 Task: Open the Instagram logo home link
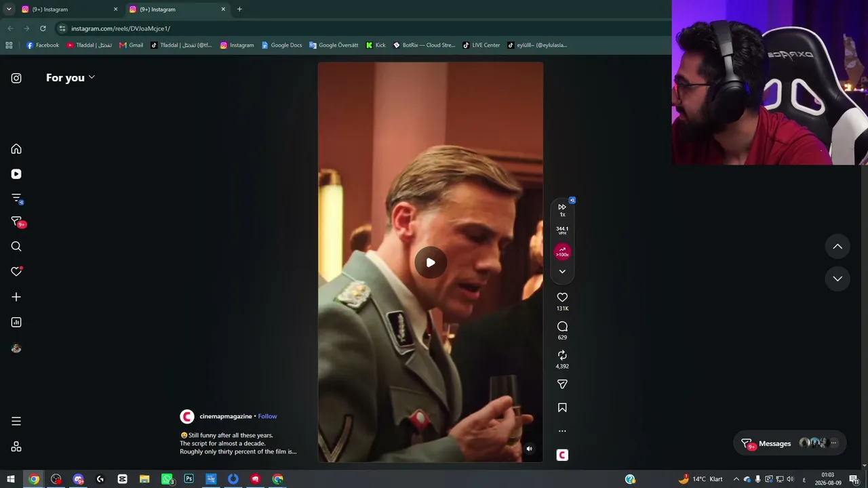tap(16, 78)
